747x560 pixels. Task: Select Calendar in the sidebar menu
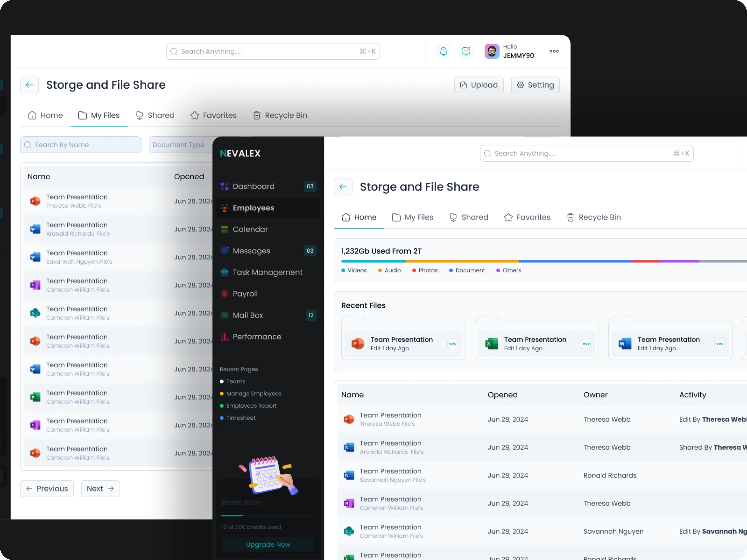click(x=250, y=229)
